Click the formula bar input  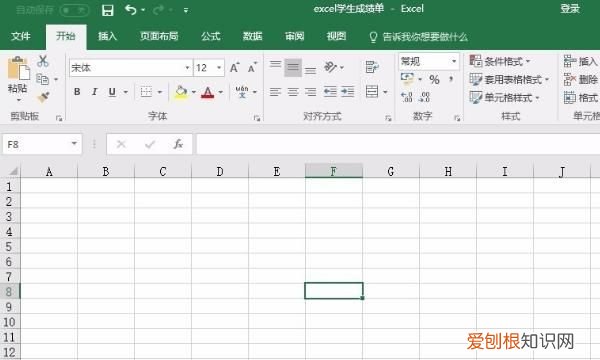(398, 144)
